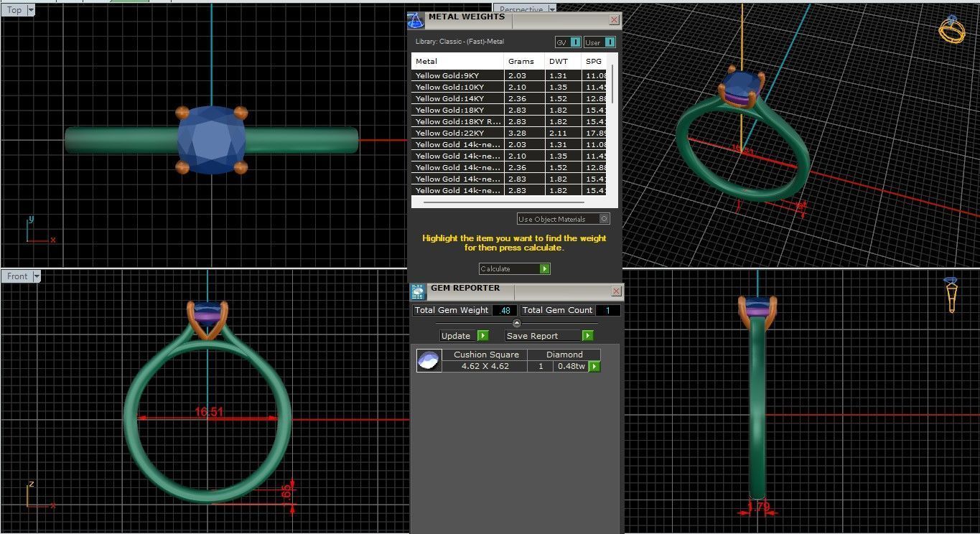Click the Metal column header

pos(457,61)
